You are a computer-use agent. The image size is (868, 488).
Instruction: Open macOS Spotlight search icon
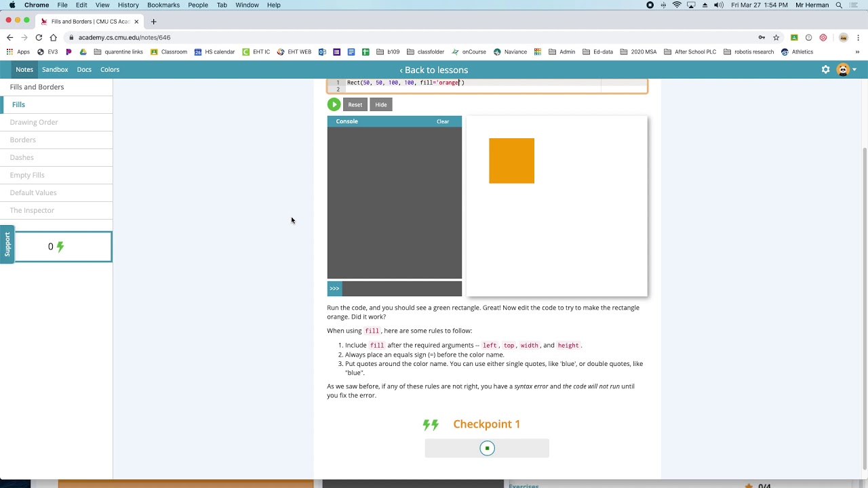839,5
